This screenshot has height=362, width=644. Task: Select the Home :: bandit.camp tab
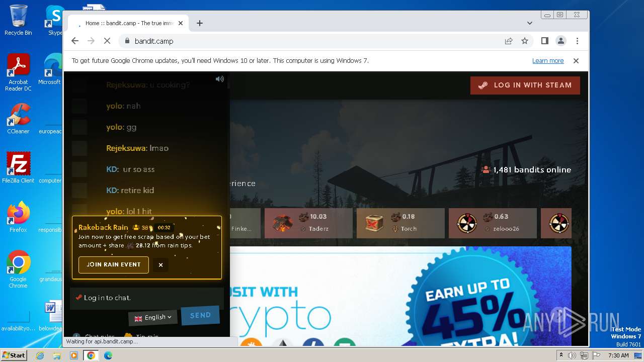tap(129, 23)
